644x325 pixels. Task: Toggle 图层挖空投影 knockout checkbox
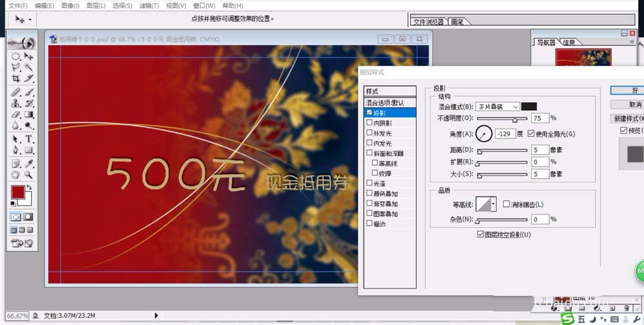point(480,235)
